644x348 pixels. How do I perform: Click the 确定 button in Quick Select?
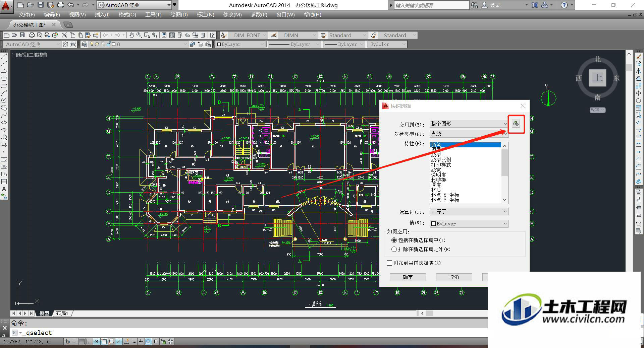408,277
